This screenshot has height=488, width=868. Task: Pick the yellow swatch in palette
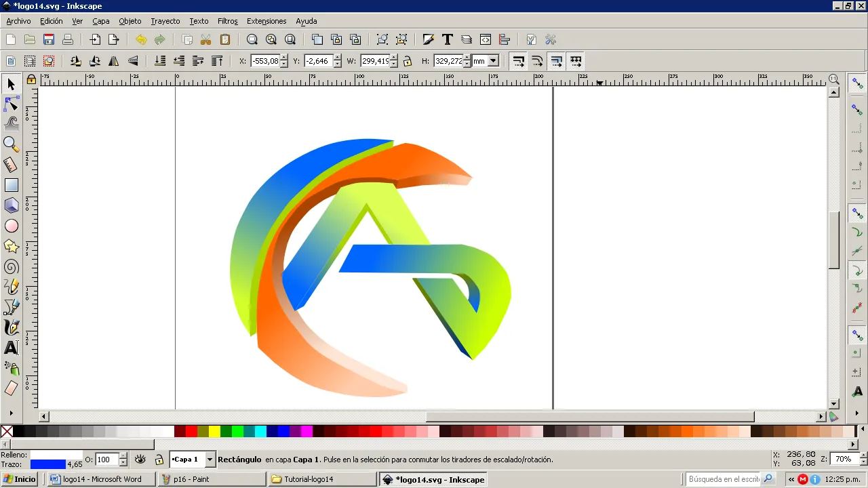click(x=214, y=431)
